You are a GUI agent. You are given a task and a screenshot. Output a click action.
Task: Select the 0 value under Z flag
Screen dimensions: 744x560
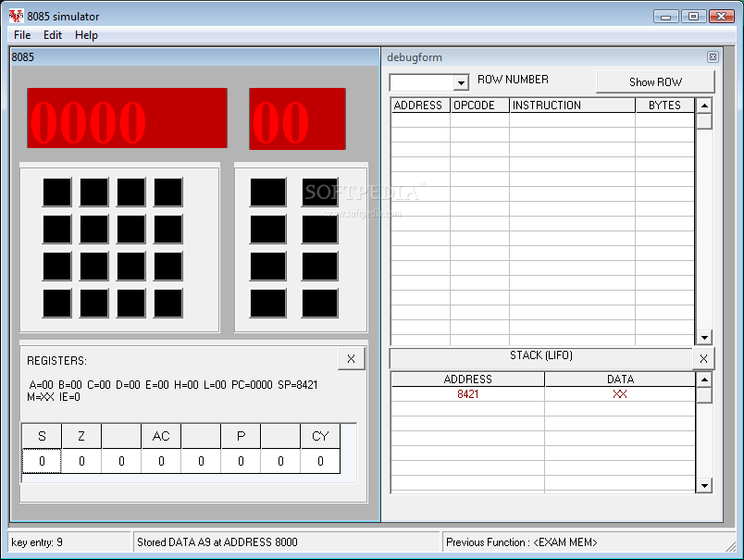(81, 461)
